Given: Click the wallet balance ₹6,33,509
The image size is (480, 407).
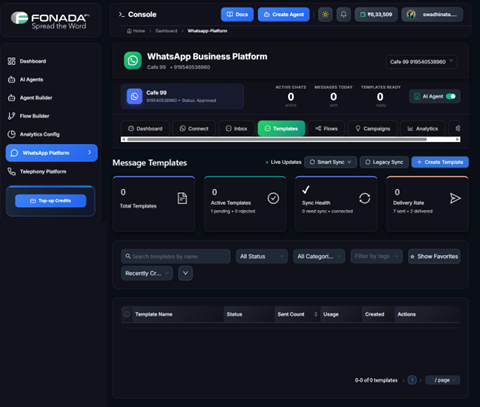Looking at the screenshot, I should coord(376,15).
